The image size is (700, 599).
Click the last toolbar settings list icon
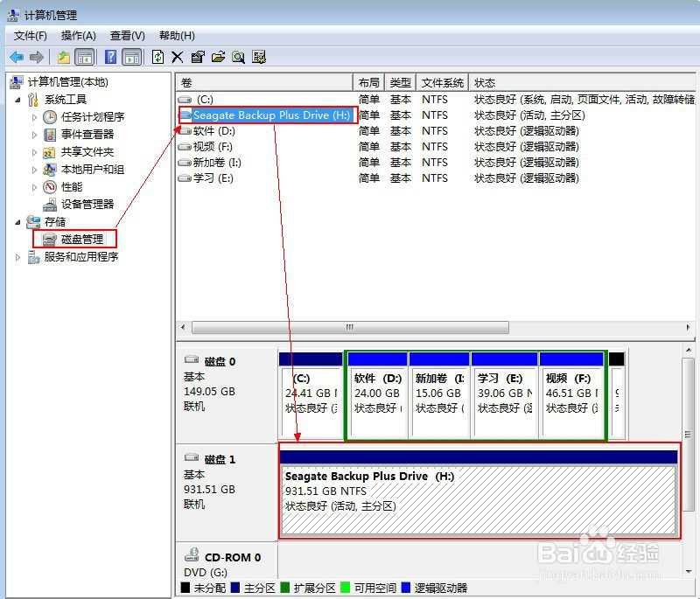[x=259, y=57]
